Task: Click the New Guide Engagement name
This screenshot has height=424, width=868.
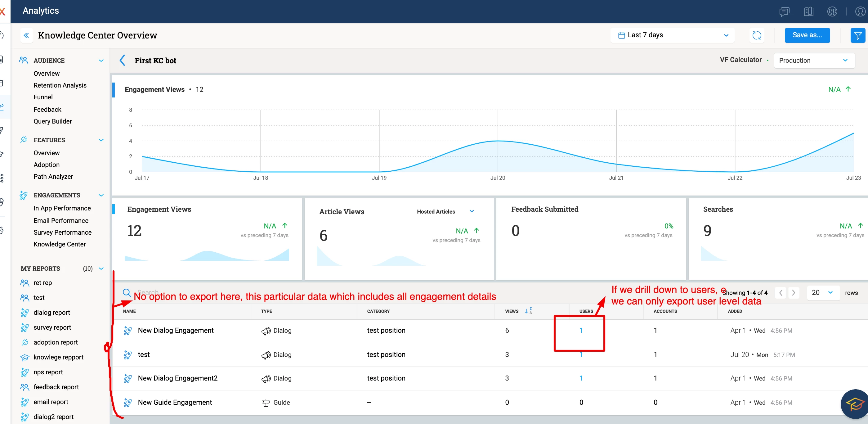Action: [x=175, y=402]
